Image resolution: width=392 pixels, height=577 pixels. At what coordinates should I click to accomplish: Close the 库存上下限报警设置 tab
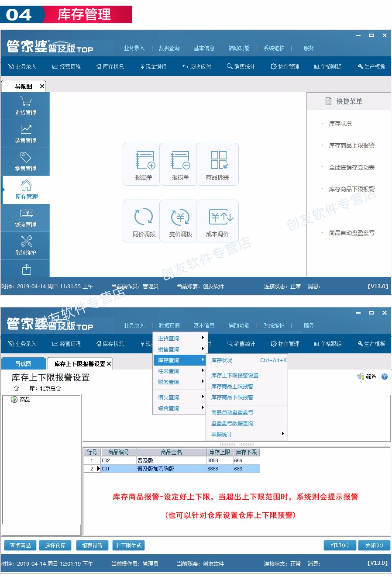pyautogui.click(x=109, y=364)
